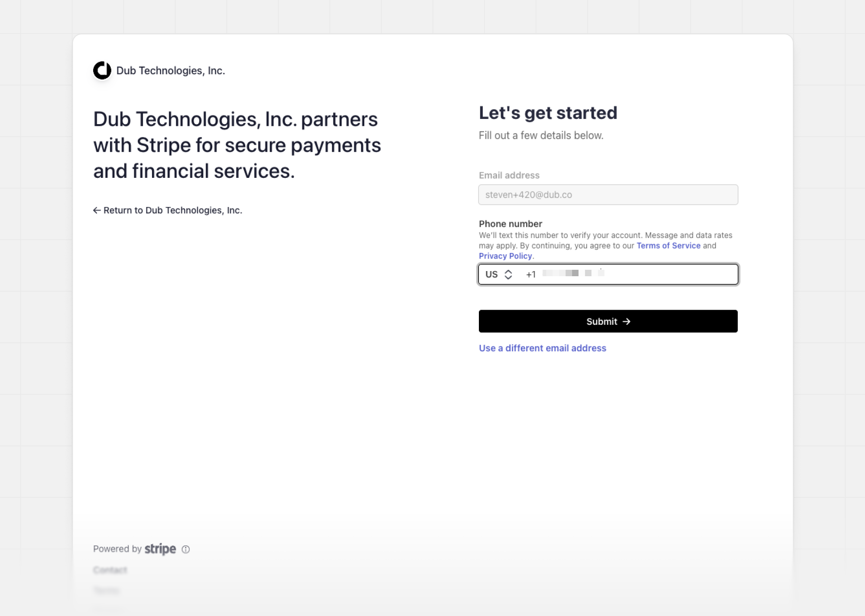The image size is (865, 616).
Task: Click the 'Let's get started' heading
Action: 548,113
